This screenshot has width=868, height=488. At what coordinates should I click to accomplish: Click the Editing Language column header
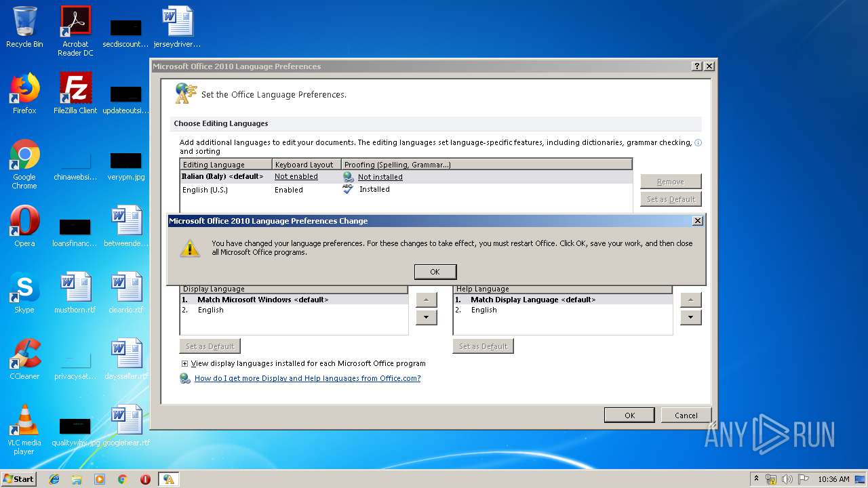point(226,165)
